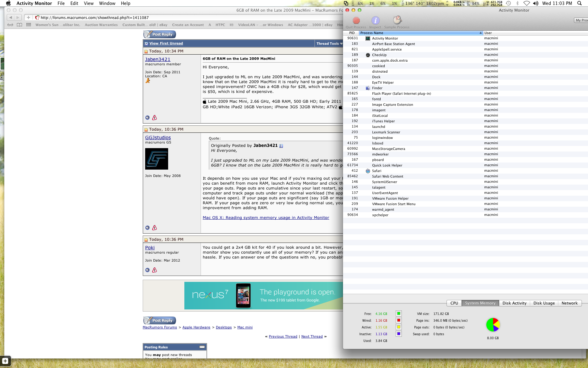
Task: Click the Inspect info icon
Action: pos(375,21)
